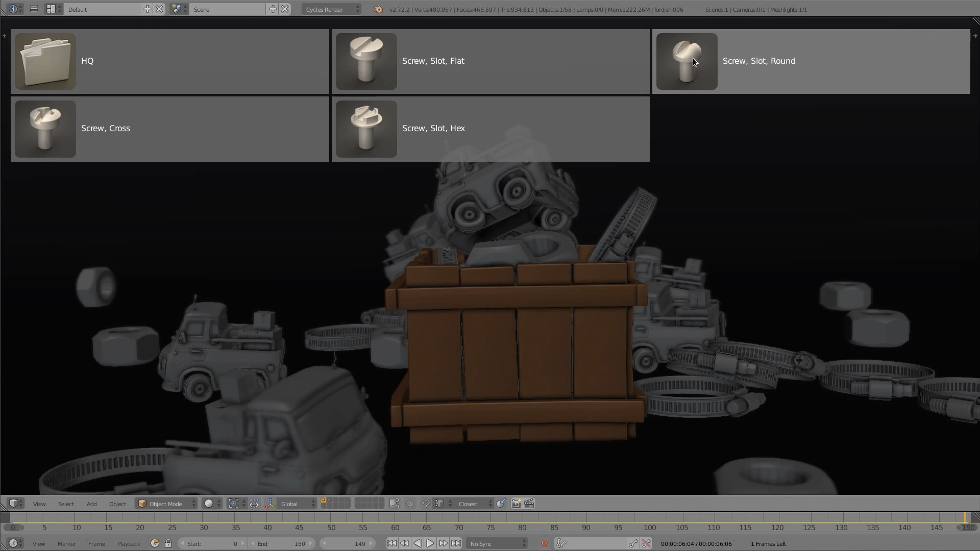The width and height of the screenshot is (980, 551).
Task: Add a new screen layout
Action: click(147, 9)
